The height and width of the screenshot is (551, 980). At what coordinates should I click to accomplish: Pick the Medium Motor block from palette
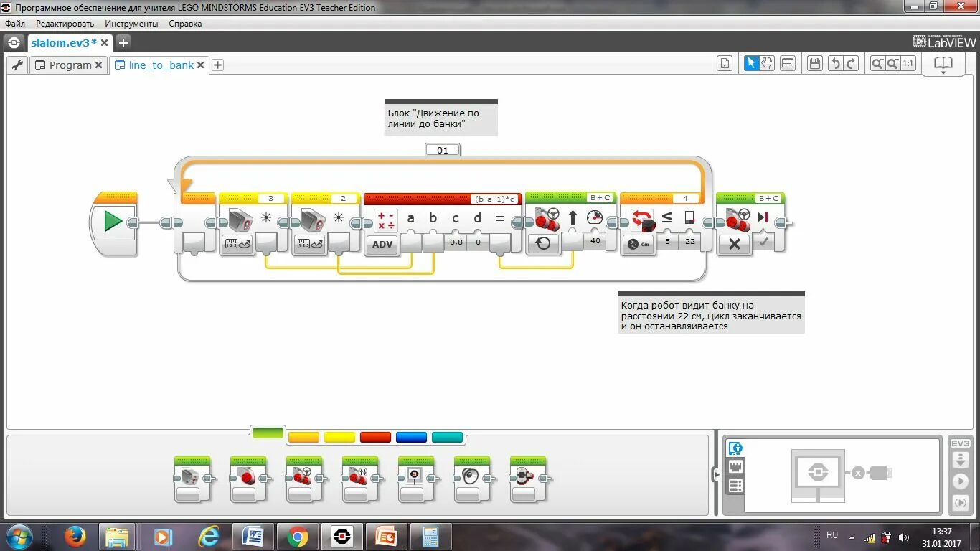tap(193, 479)
